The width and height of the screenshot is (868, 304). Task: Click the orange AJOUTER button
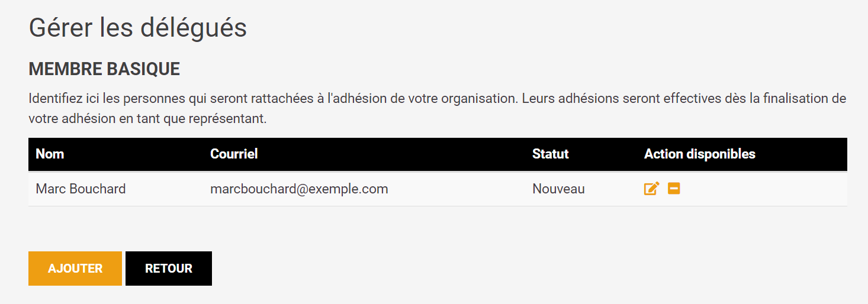(x=75, y=269)
